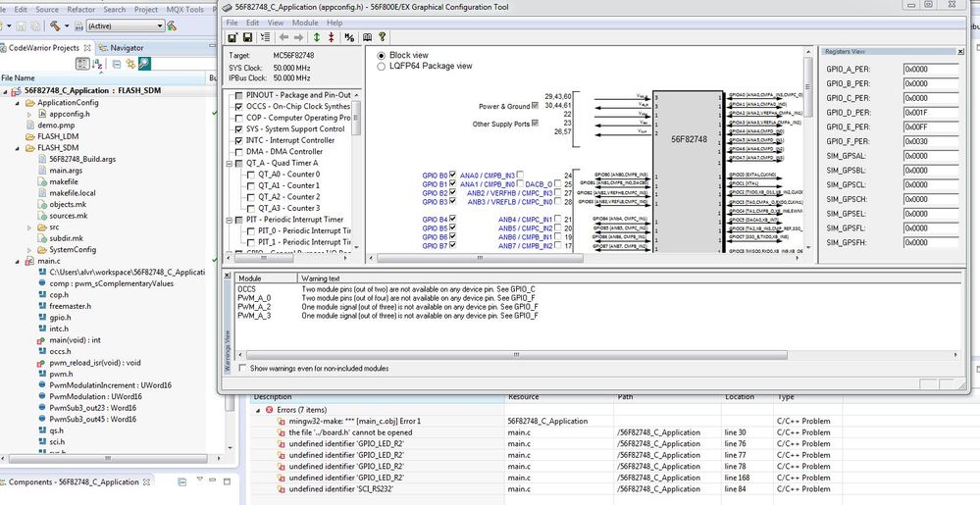Screen dimensions: 980x505
Task: Toggle the INTC Interrupt Controller checkbox
Action: tap(238, 140)
